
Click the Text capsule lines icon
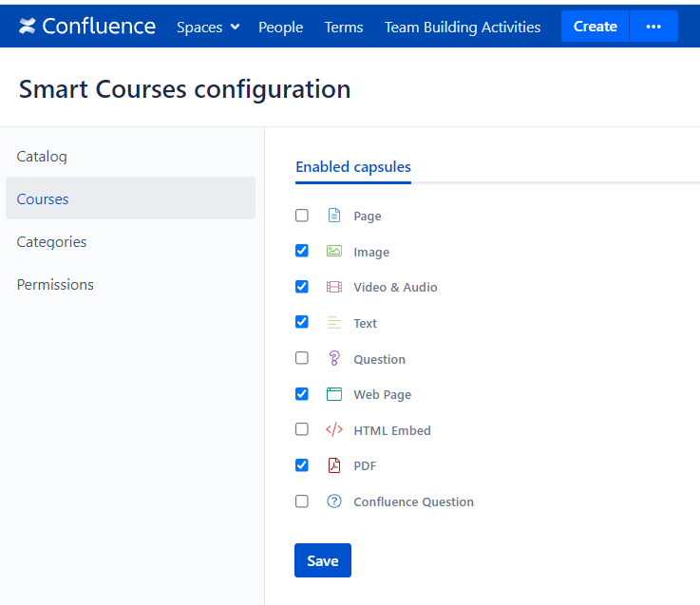click(x=333, y=323)
